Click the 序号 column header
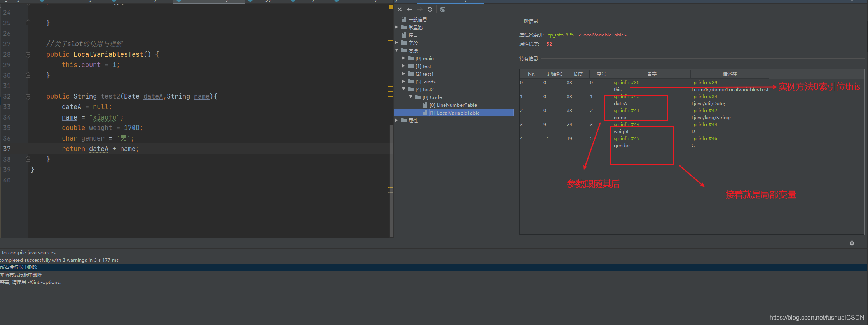This screenshot has width=868, height=325. [x=601, y=74]
